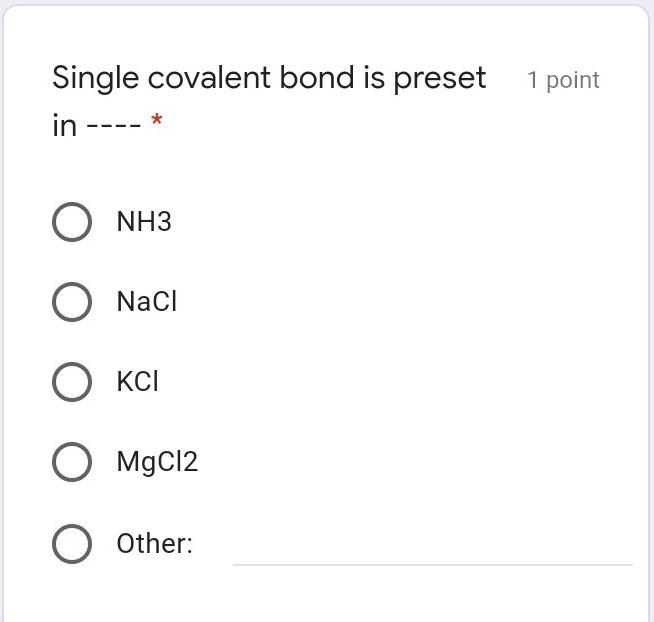Choose the NaCl radio option
The width and height of the screenshot is (654, 622).
tap(72, 302)
